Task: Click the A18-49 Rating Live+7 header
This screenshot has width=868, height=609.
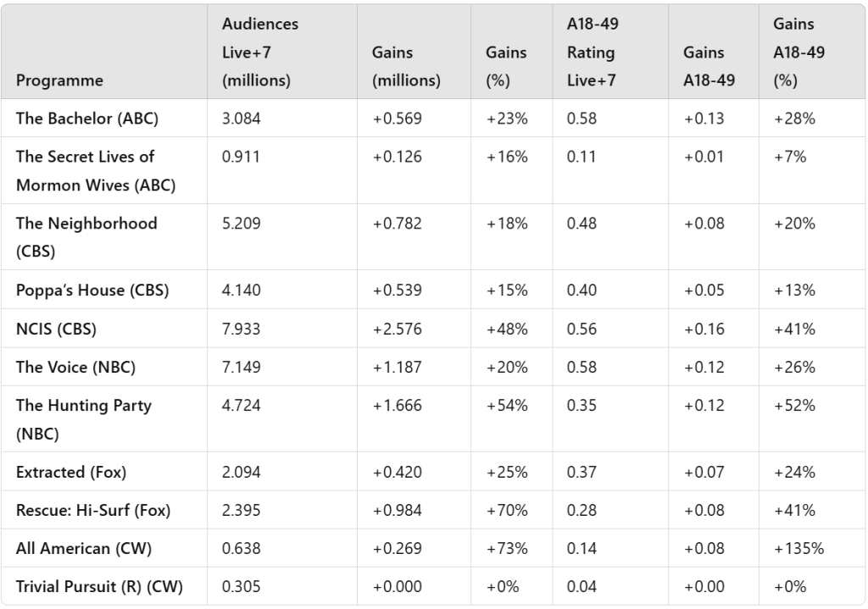Action: [593, 53]
